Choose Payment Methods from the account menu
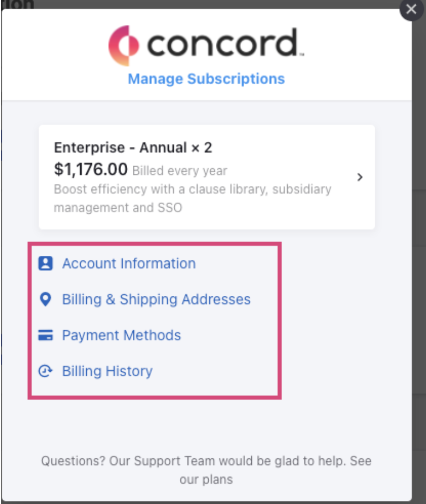 coord(121,335)
